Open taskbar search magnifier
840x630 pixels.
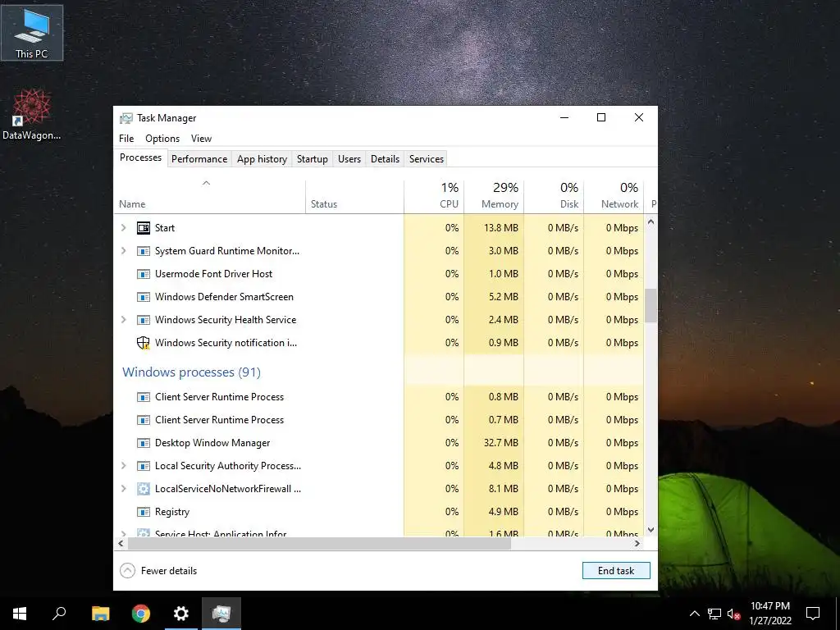pyautogui.click(x=59, y=614)
